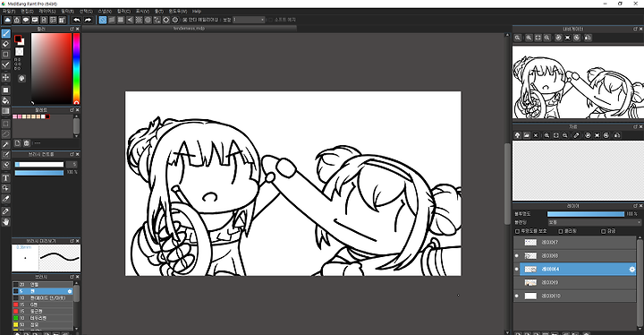Click the Redo arrow button

click(88, 20)
